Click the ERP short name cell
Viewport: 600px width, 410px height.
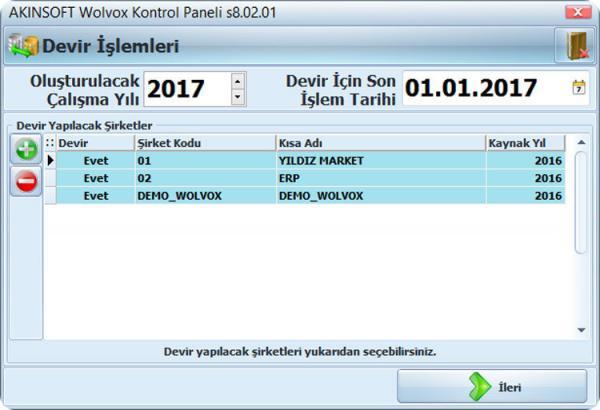tap(381, 178)
